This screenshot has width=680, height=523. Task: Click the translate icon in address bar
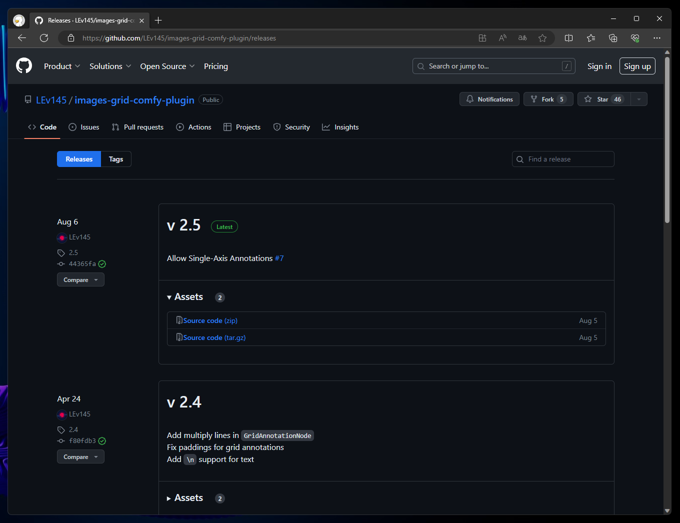[523, 38]
